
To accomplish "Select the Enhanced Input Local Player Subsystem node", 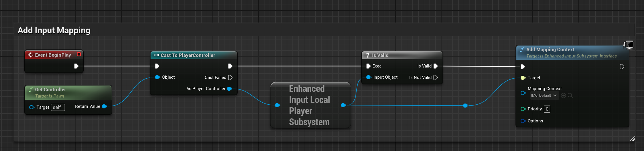I will point(309,105).
